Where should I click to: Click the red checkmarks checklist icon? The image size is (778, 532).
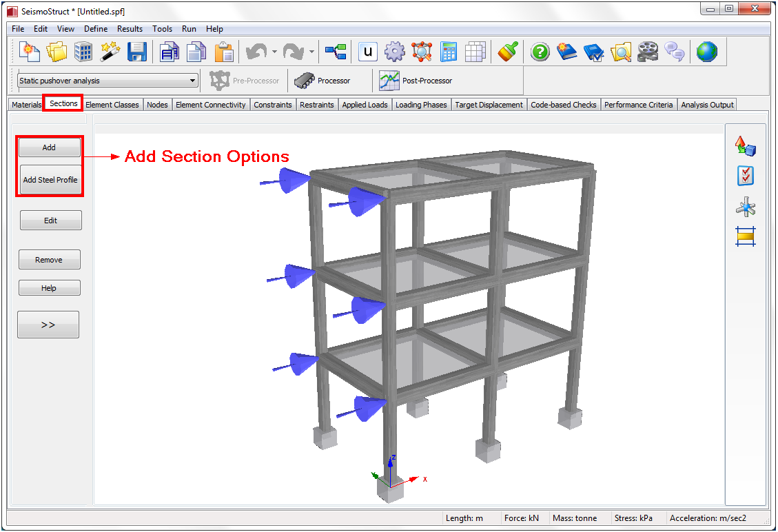click(x=746, y=176)
